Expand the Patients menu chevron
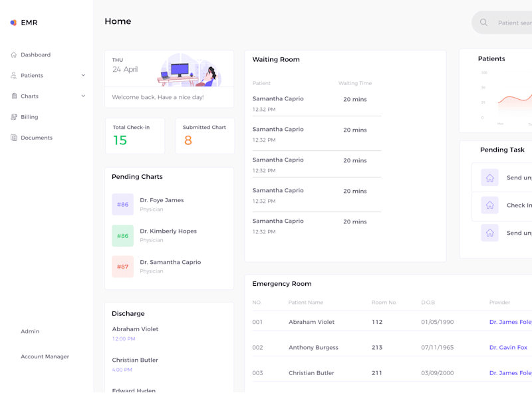 pyautogui.click(x=83, y=75)
